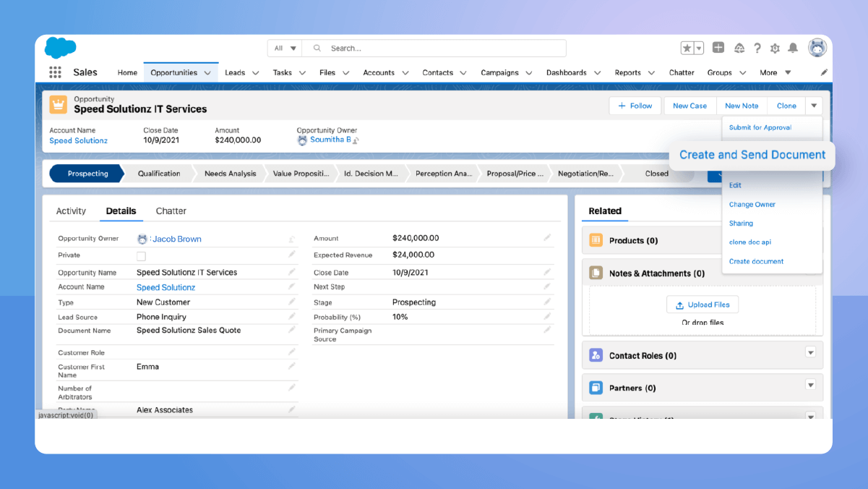
Task: Toggle the Private checkbox
Action: click(x=141, y=256)
